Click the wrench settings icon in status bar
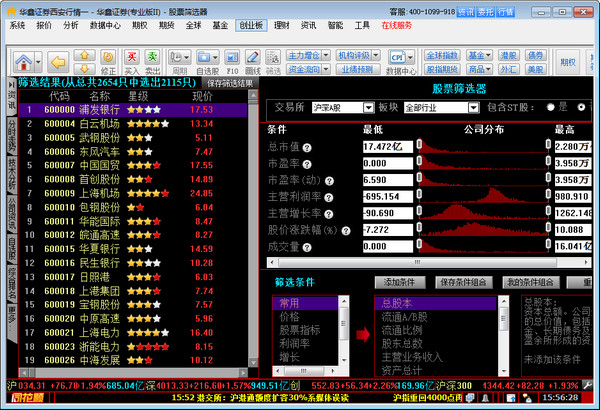Screen dimensions: 600x410 click(587, 385)
